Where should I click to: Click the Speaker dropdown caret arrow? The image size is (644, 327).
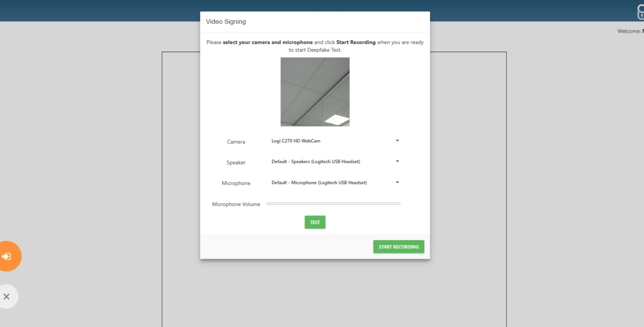click(x=397, y=161)
